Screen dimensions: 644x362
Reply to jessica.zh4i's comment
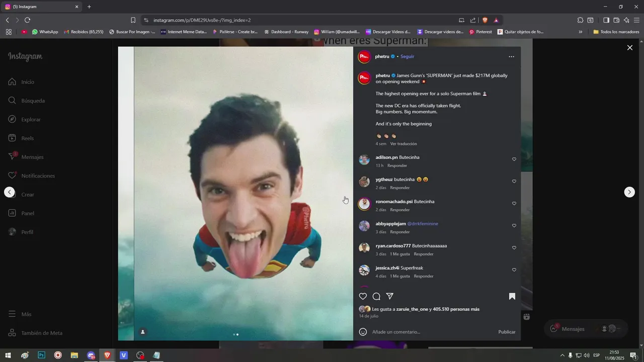pos(424,276)
